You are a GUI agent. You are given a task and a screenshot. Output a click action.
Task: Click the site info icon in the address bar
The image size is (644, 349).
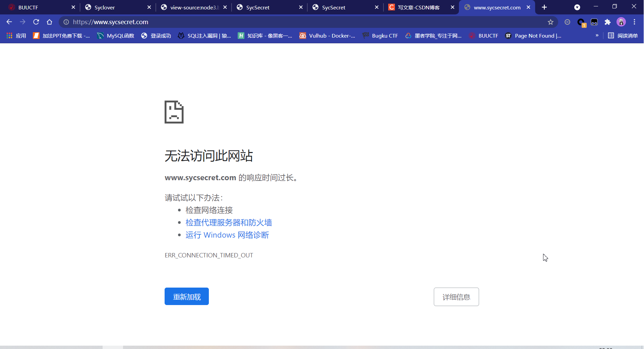[x=66, y=22]
